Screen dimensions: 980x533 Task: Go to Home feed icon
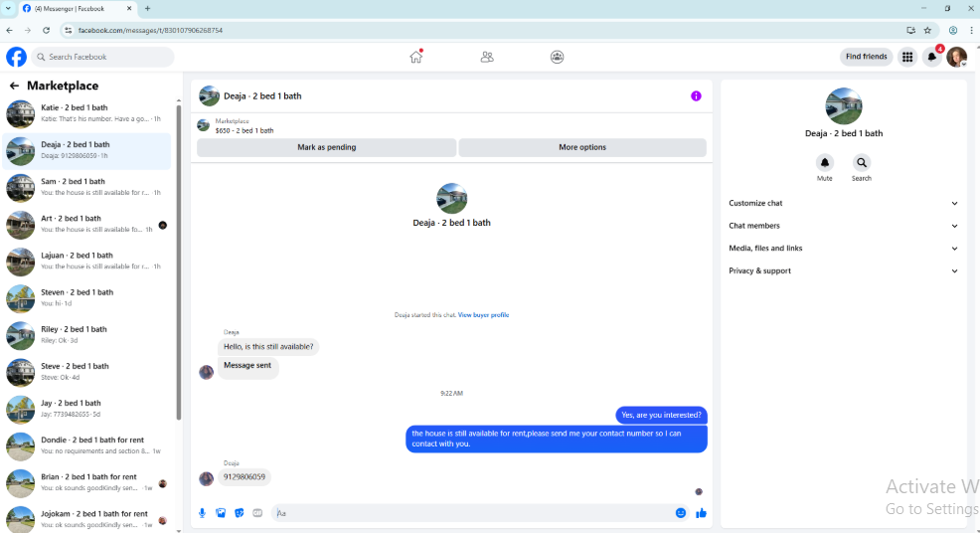[416, 57]
